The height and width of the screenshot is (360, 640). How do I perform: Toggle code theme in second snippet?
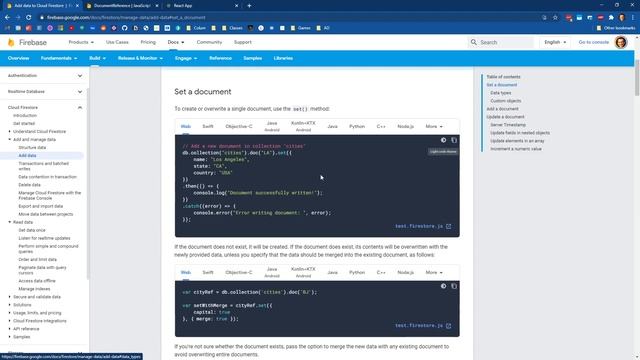point(443,286)
